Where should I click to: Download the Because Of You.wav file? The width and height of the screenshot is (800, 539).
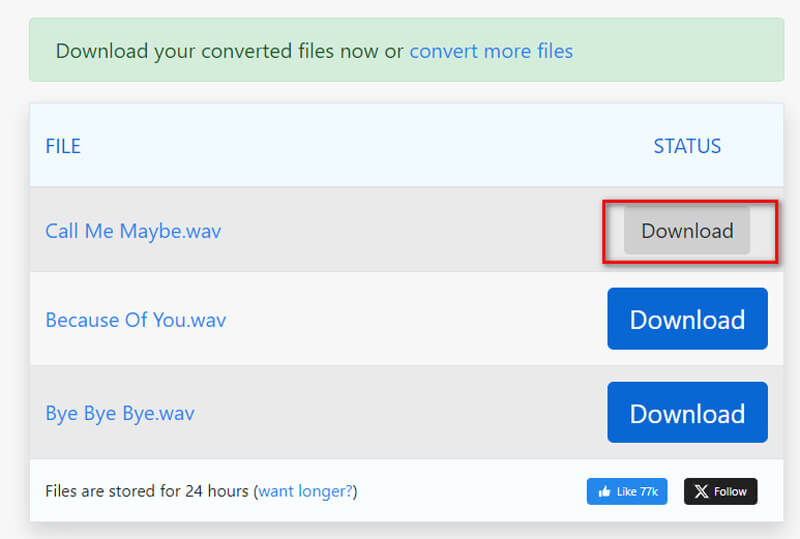[687, 319]
